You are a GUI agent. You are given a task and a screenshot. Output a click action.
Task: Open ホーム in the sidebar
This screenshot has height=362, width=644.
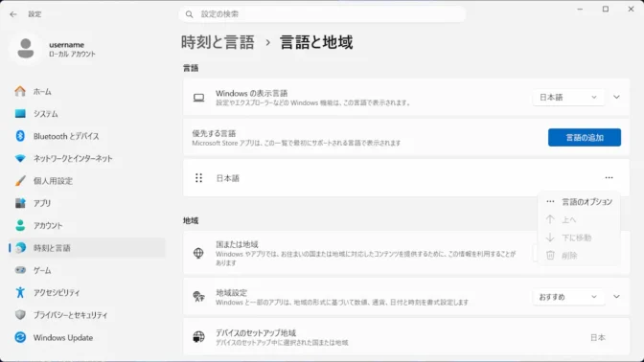87,92
